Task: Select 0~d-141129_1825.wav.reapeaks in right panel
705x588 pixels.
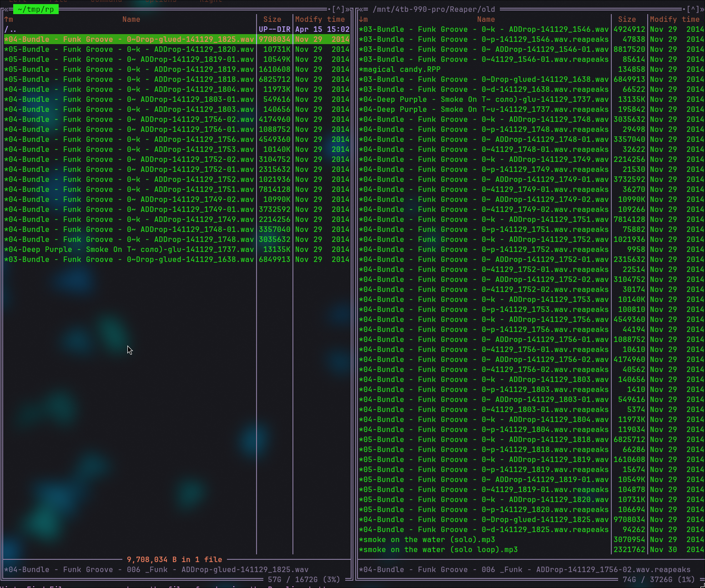Action: pyautogui.click(x=532, y=529)
